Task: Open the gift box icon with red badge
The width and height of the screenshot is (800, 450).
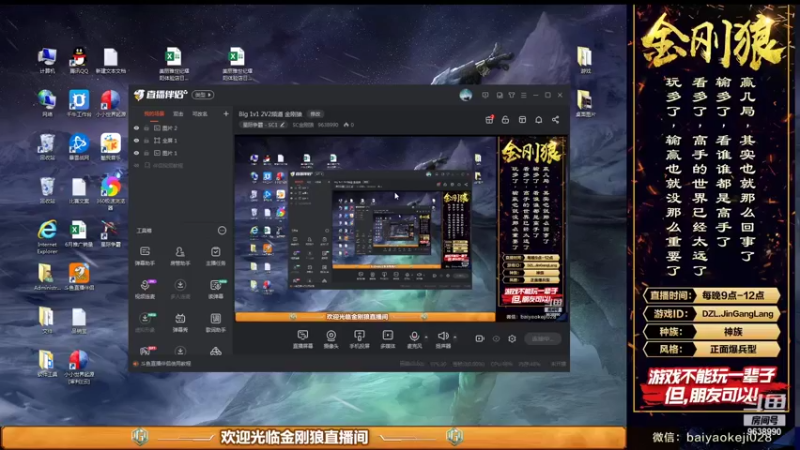Action: pyautogui.click(x=489, y=119)
